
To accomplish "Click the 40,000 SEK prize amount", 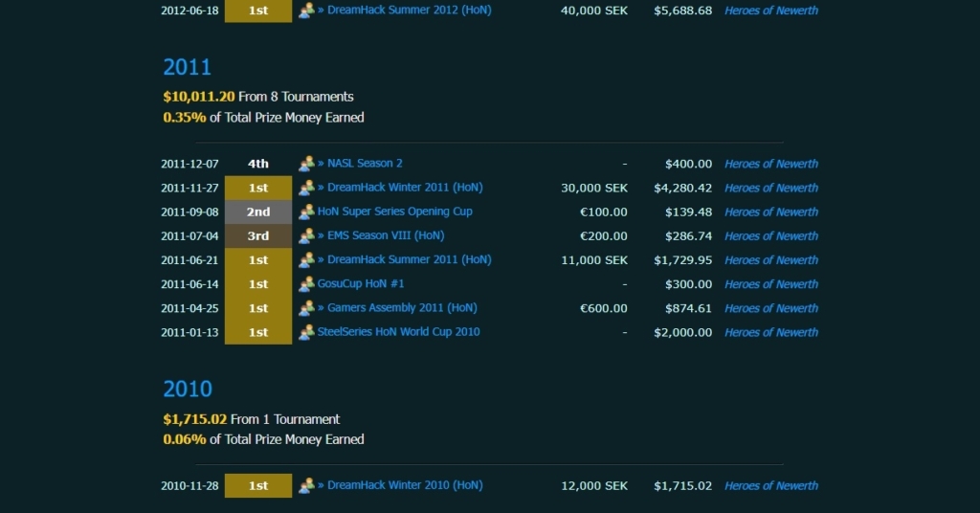I will click(593, 11).
